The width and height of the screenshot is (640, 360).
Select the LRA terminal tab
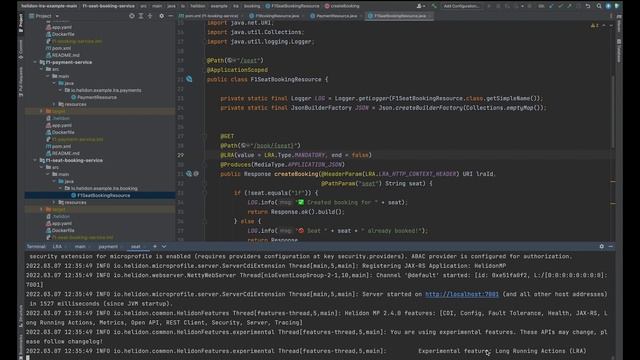point(57,247)
